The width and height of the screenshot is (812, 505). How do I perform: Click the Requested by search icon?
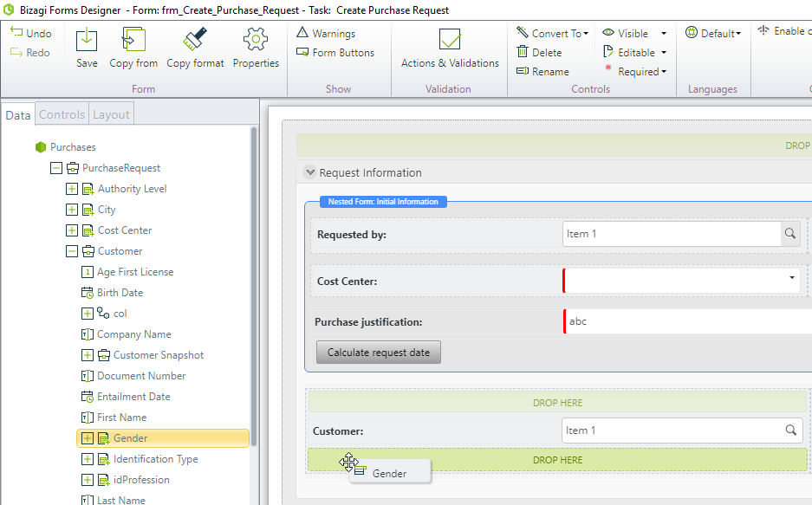pyautogui.click(x=790, y=233)
